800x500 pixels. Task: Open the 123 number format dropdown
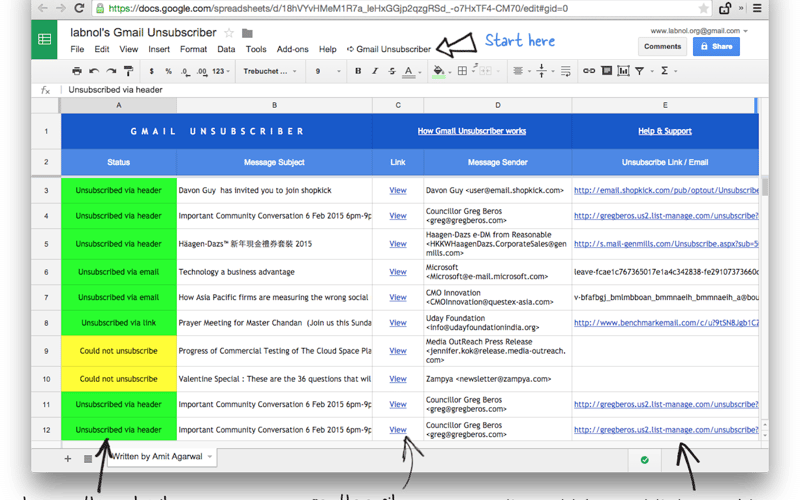221,71
